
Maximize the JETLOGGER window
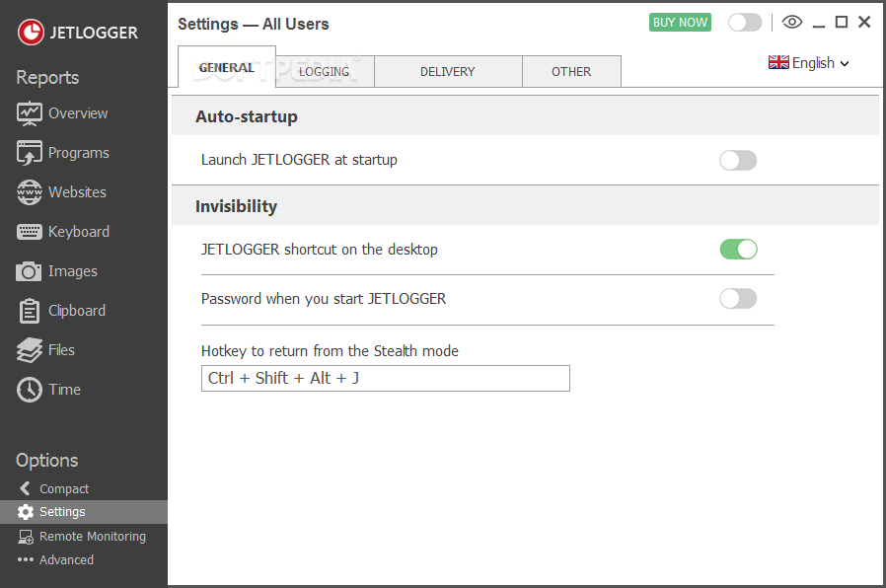pos(842,22)
